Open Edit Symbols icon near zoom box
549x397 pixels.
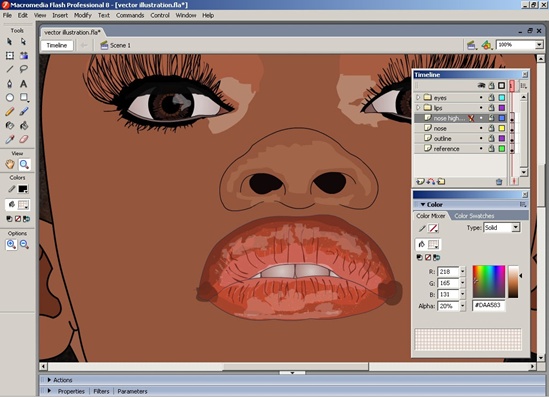click(486, 45)
